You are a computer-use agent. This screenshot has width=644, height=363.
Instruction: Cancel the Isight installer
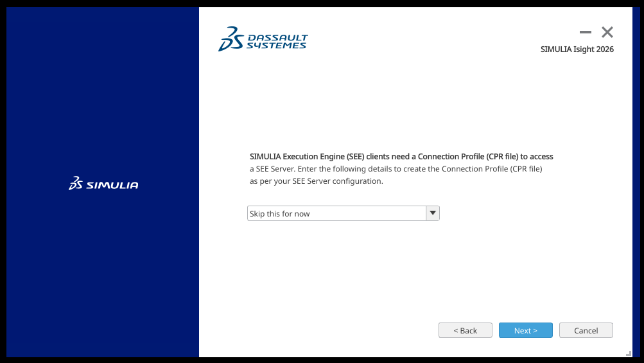pyautogui.click(x=586, y=330)
